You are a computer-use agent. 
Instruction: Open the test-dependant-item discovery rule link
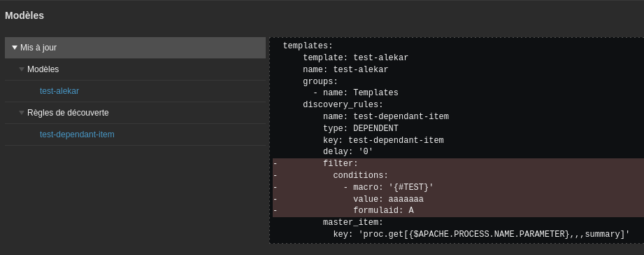(77, 135)
